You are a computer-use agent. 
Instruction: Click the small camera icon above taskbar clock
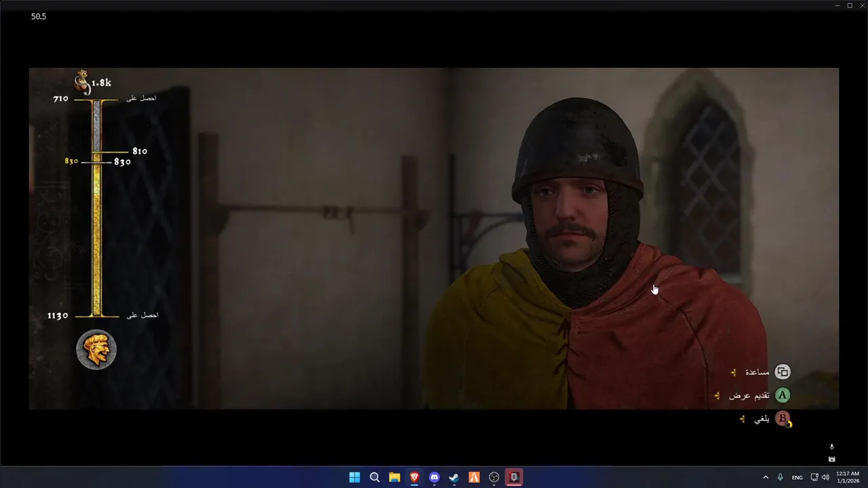pos(832,459)
